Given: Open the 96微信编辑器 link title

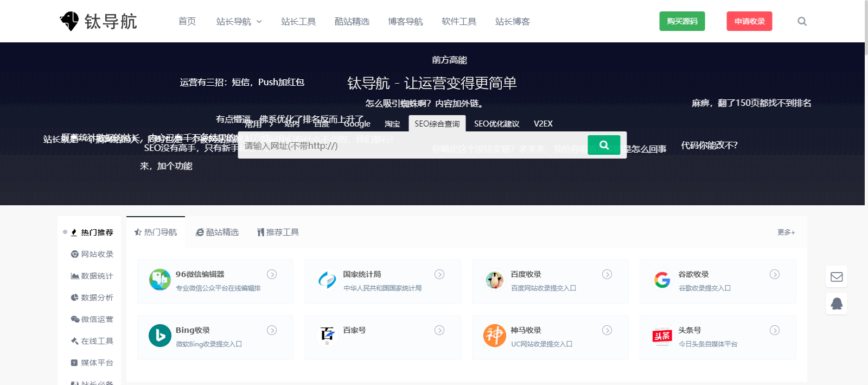Looking at the screenshot, I should [200, 274].
